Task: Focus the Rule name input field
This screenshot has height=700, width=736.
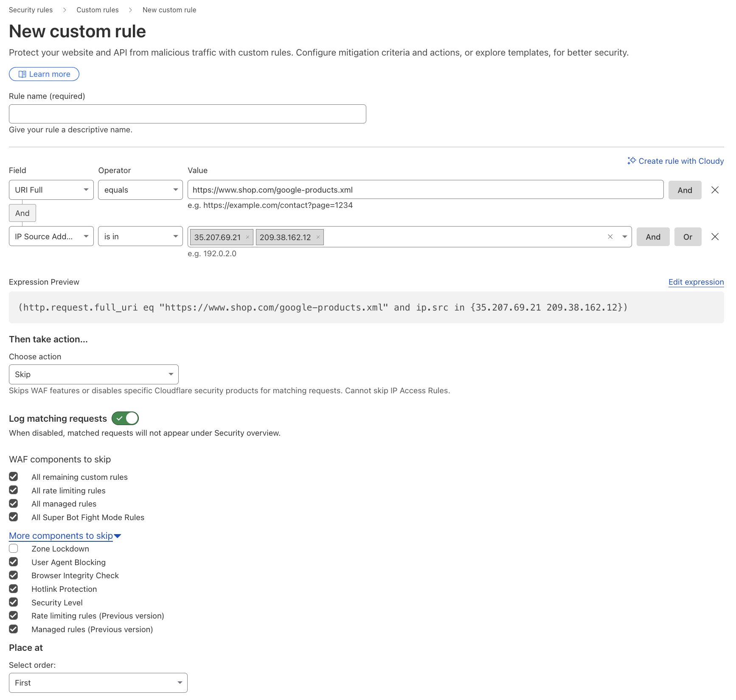Action: [187, 114]
